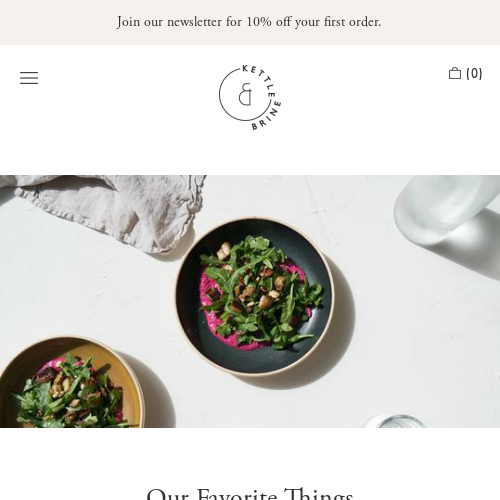Image resolution: width=500 pixels, height=500 pixels.
Task: Click the frosted glass bottle in photo
Action: 445,208
